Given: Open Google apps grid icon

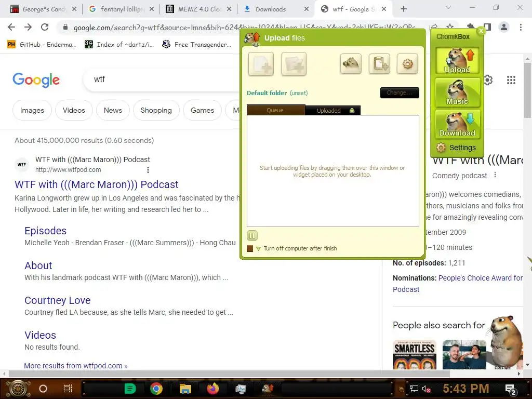Looking at the screenshot, I should pos(511,80).
